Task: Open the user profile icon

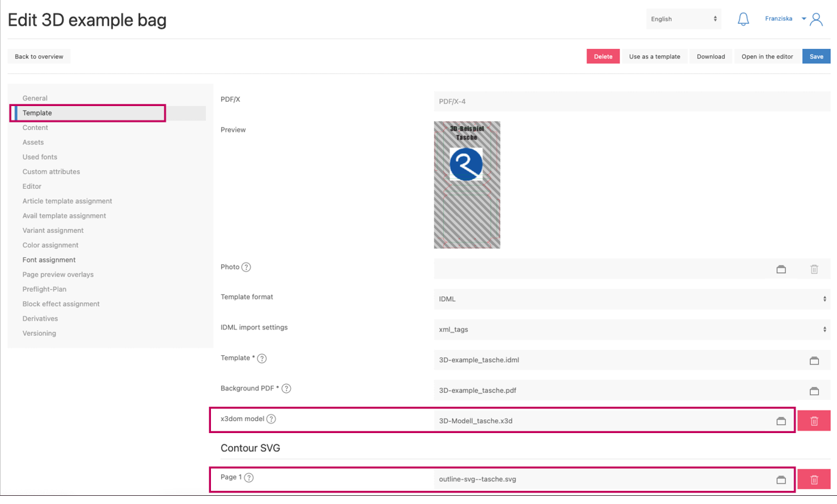Action: 816,19
